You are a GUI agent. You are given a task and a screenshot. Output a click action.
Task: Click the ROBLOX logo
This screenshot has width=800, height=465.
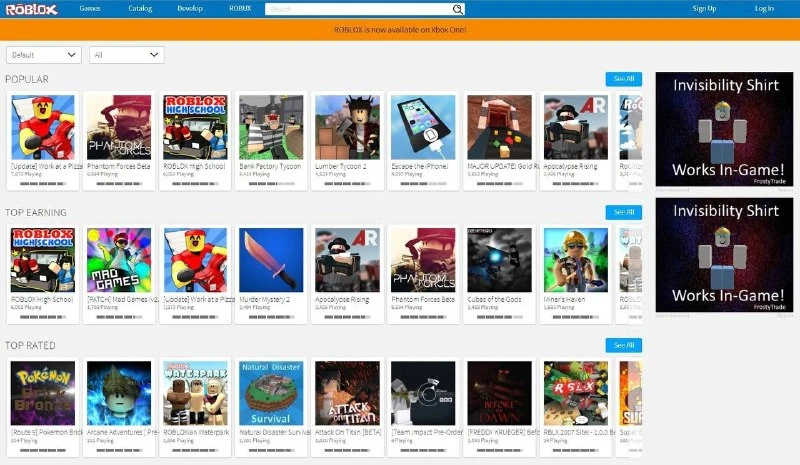click(x=32, y=9)
